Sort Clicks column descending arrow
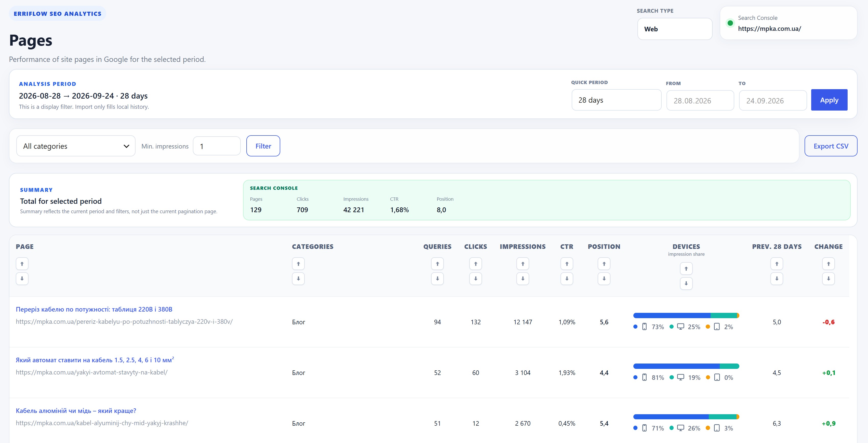Screen dimensions: 868x443 pos(475,279)
